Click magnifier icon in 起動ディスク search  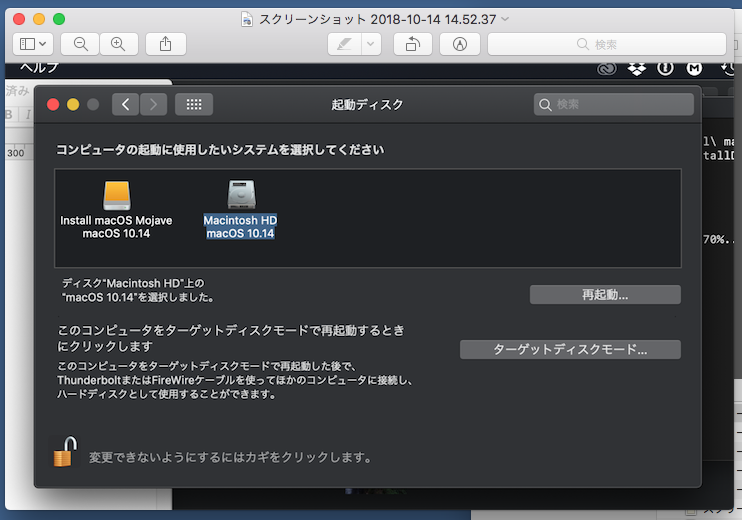point(545,105)
